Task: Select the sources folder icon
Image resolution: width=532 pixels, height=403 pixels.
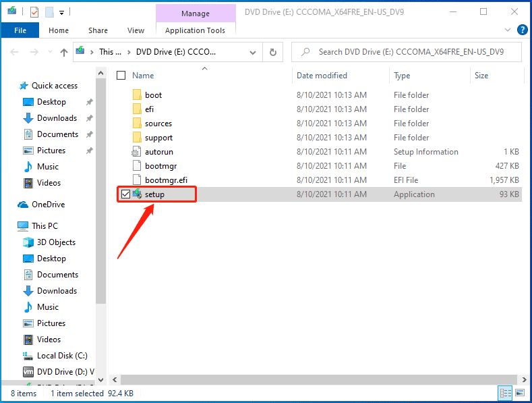Action: coord(137,124)
